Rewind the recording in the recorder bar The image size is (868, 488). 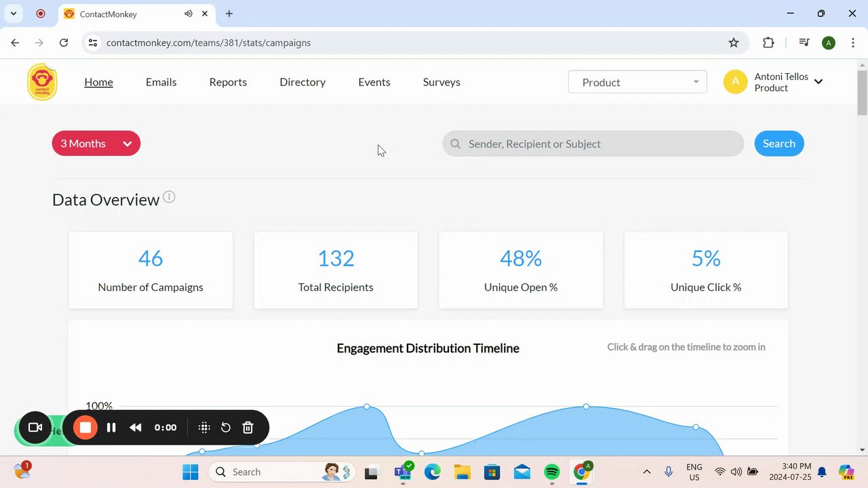136,428
